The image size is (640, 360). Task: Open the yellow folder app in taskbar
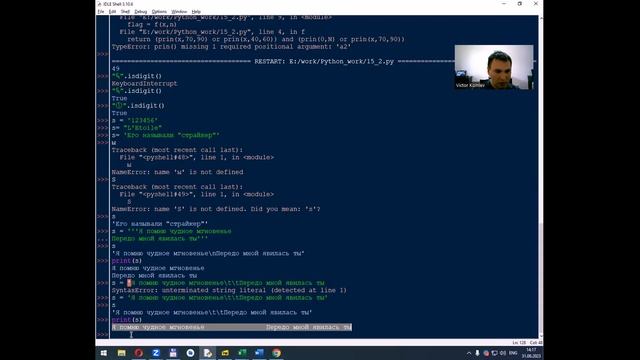(225, 353)
